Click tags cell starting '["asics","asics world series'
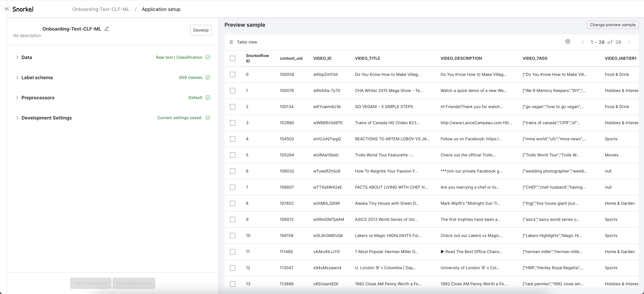The image size is (644, 294). click(551, 219)
